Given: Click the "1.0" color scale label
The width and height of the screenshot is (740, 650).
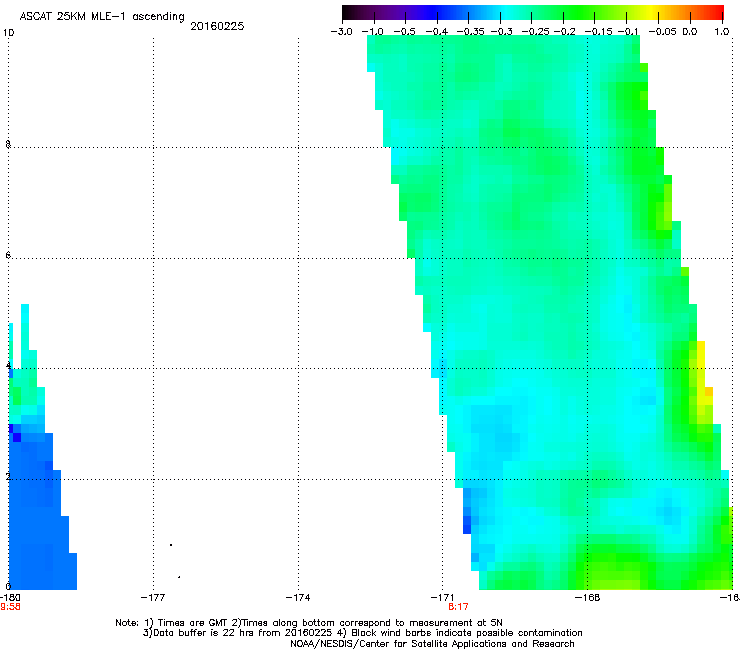Looking at the screenshot, I should 722,32.
